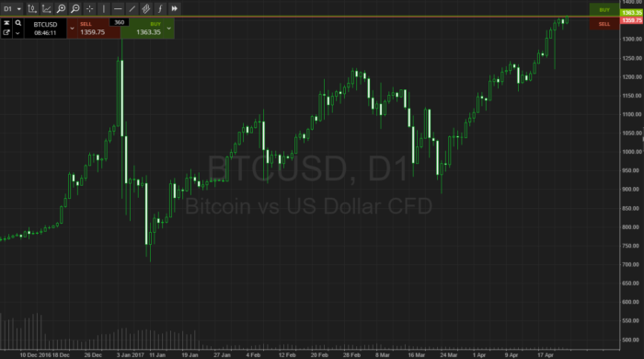The image size is (644, 359).
Task: Expand the BUY order options chevron
Action: tap(168, 29)
